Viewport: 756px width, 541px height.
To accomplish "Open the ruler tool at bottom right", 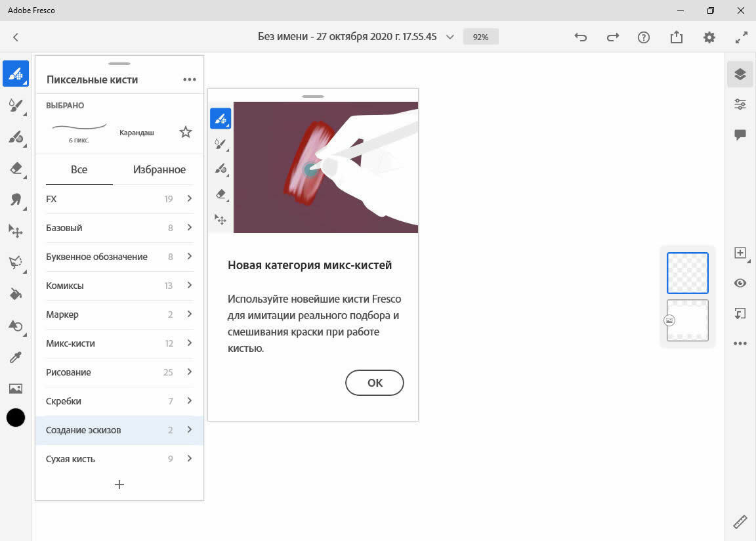I will pyautogui.click(x=740, y=522).
